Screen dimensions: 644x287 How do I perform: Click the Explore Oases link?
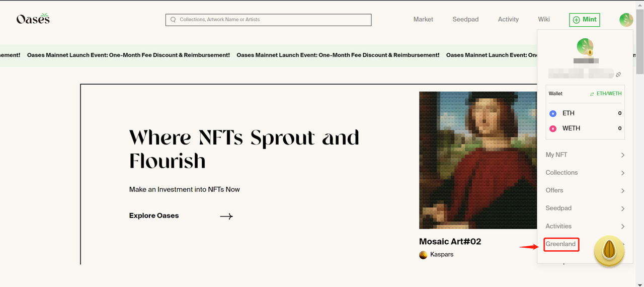coord(154,216)
